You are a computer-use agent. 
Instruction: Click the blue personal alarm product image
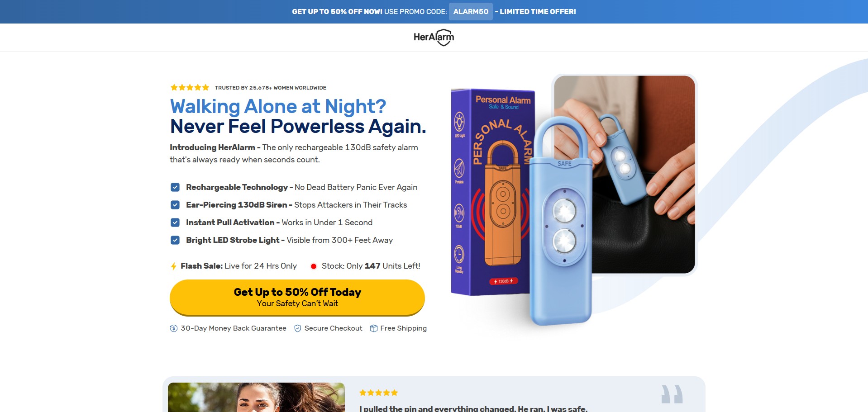561,222
